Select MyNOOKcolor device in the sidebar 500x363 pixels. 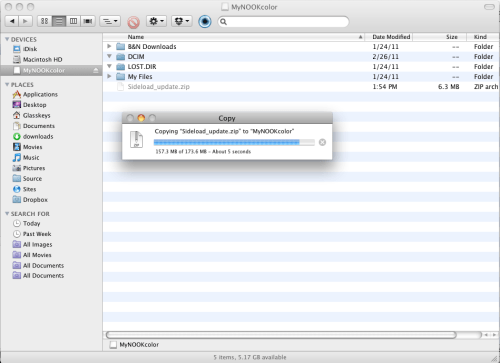coord(51,70)
